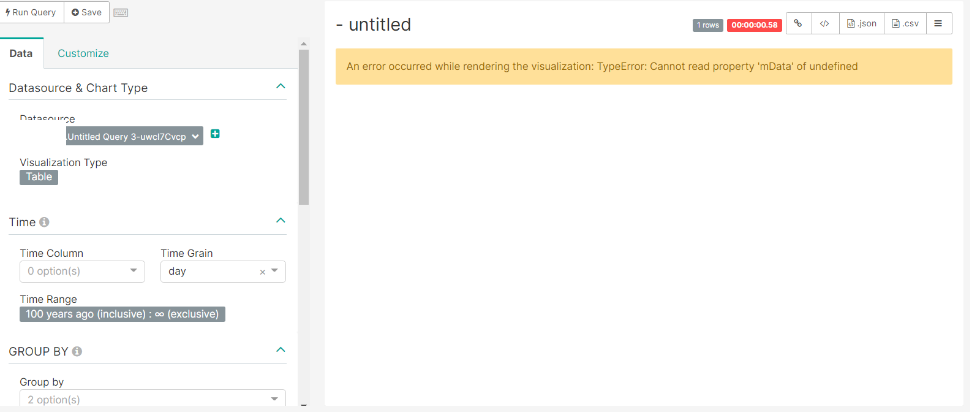
Task: View Time section info tooltip icon
Action: pyautogui.click(x=43, y=222)
